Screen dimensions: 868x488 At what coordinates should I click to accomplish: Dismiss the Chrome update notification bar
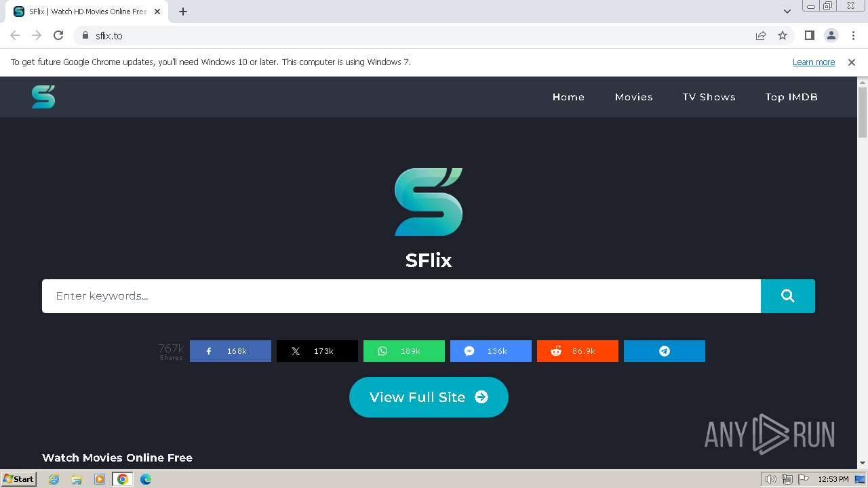[x=852, y=62]
